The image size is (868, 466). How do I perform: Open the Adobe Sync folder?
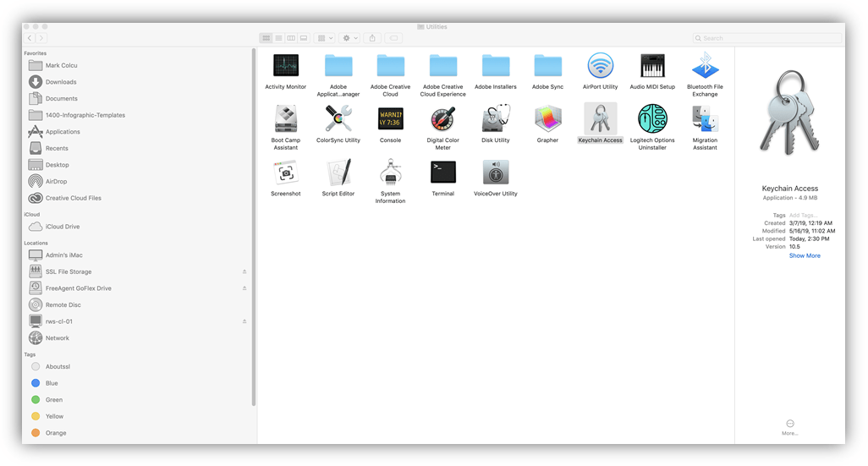(547, 66)
